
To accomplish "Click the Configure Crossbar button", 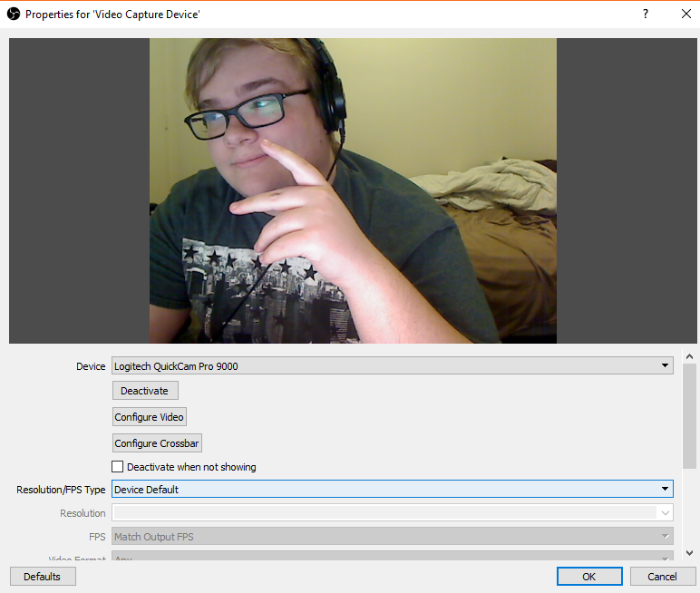I will coord(157,443).
